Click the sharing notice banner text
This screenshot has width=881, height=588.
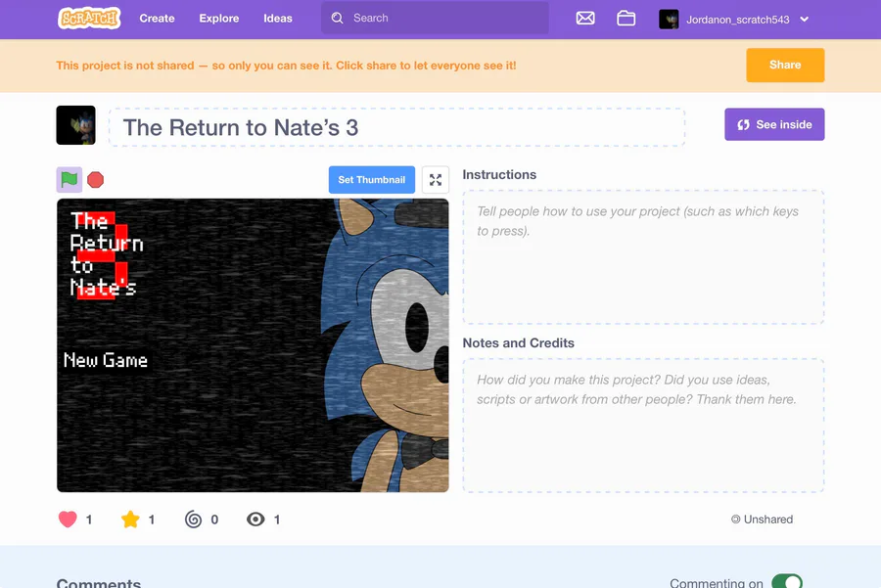[x=286, y=66]
